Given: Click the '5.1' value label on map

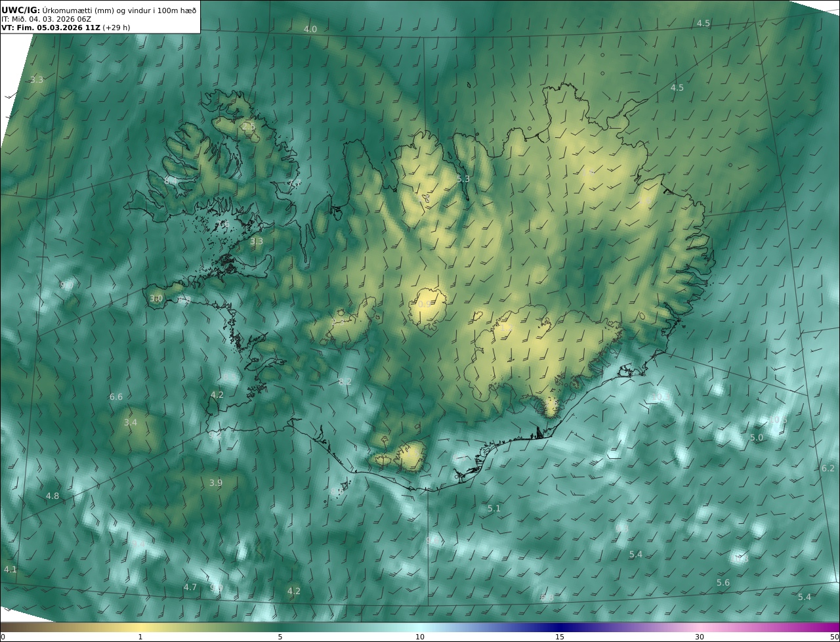Looking at the screenshot, I should click(x=494, y=508).
